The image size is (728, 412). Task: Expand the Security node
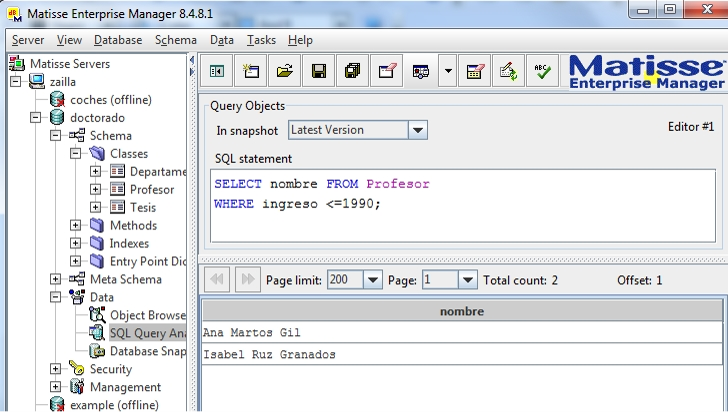[x=55, y=369]
